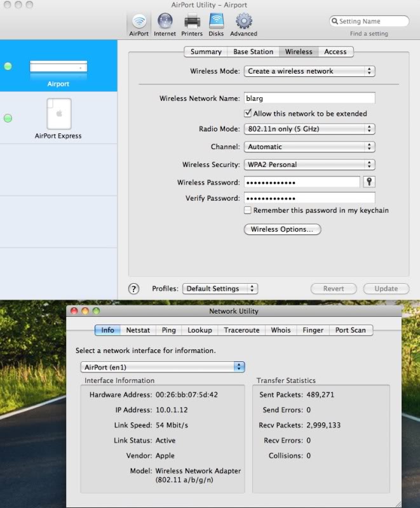Open the Port Scan tab in Network Utility

point(351,330)
